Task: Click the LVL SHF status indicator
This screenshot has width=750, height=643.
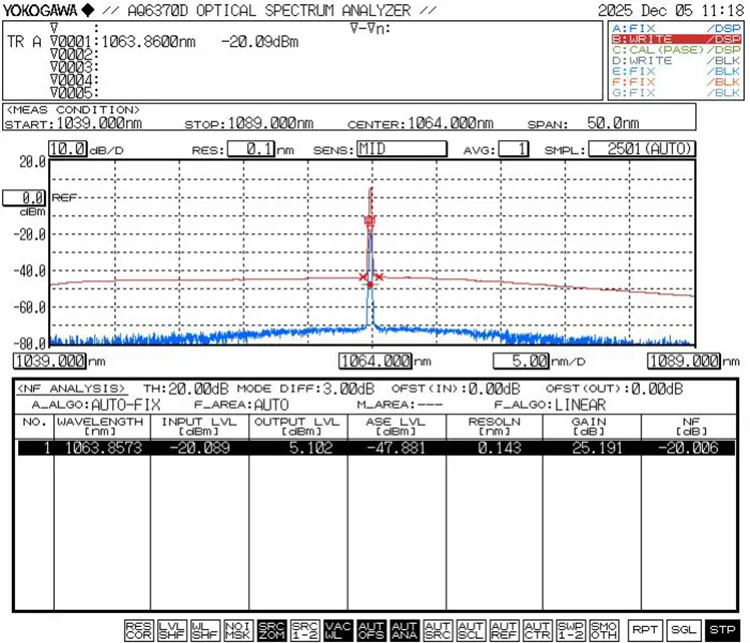Action: coord(172,631)
